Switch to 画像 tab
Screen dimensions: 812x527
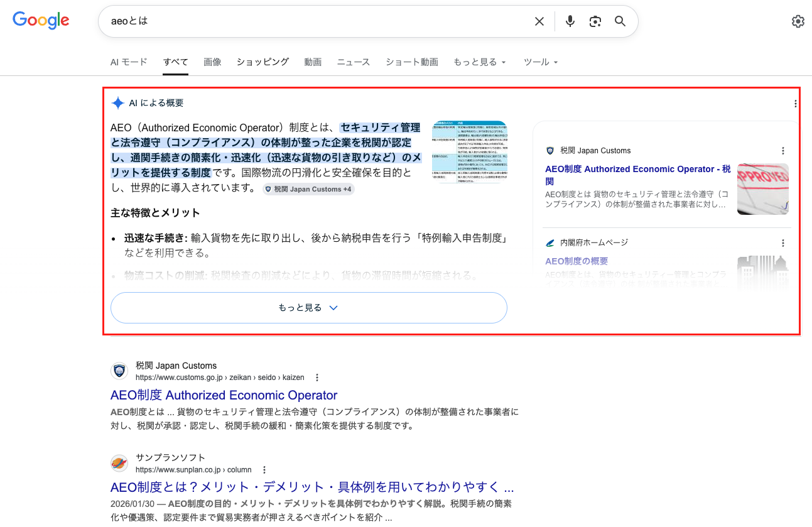[212, 62]
